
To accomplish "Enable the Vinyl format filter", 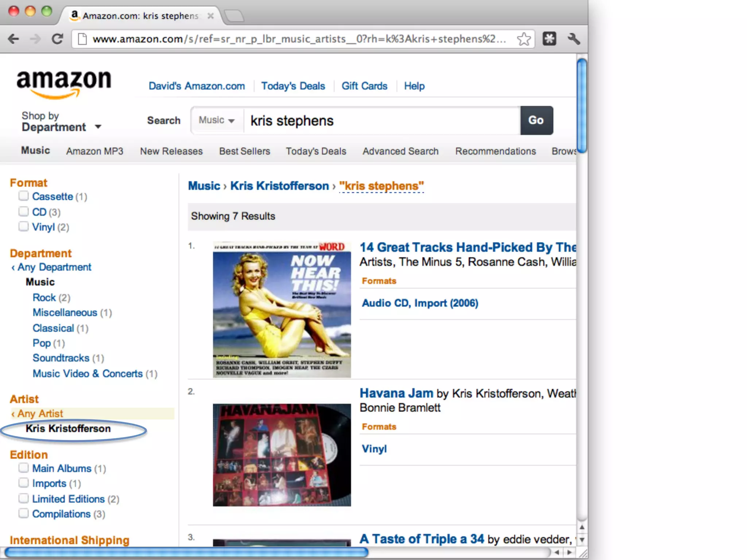I will [24, 227].
